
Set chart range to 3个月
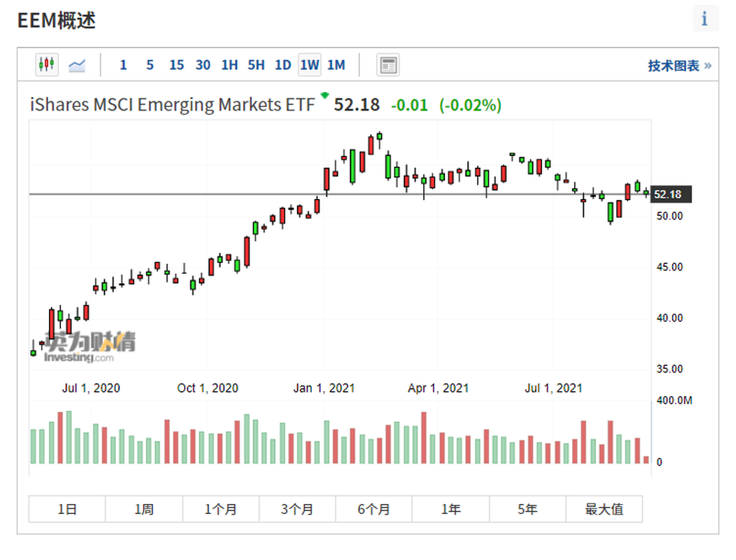coord(297,509)
